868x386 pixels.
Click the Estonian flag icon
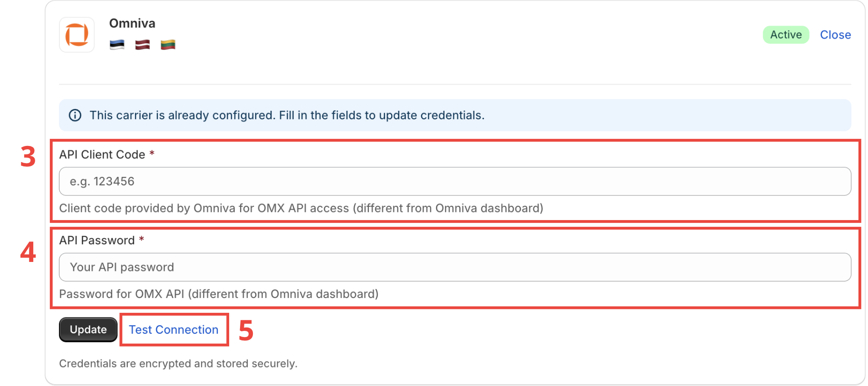click(x=117, y=45)
